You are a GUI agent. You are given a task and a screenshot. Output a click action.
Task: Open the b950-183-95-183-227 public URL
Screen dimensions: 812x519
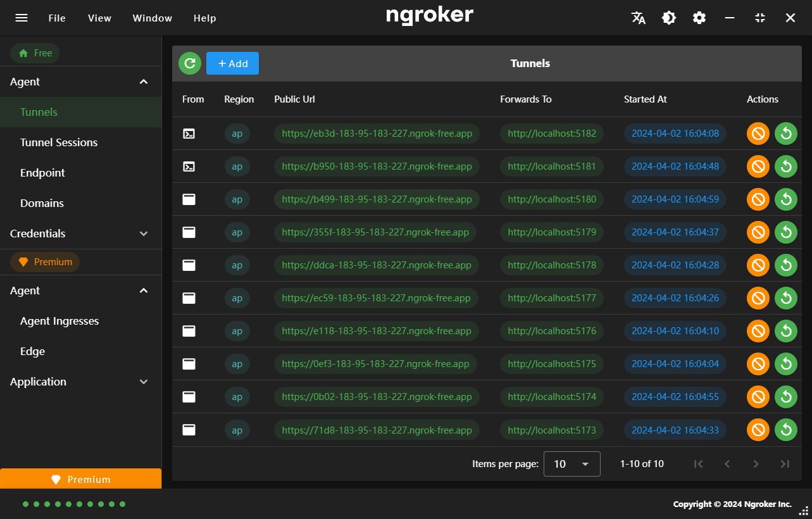[x=377, y=166]
